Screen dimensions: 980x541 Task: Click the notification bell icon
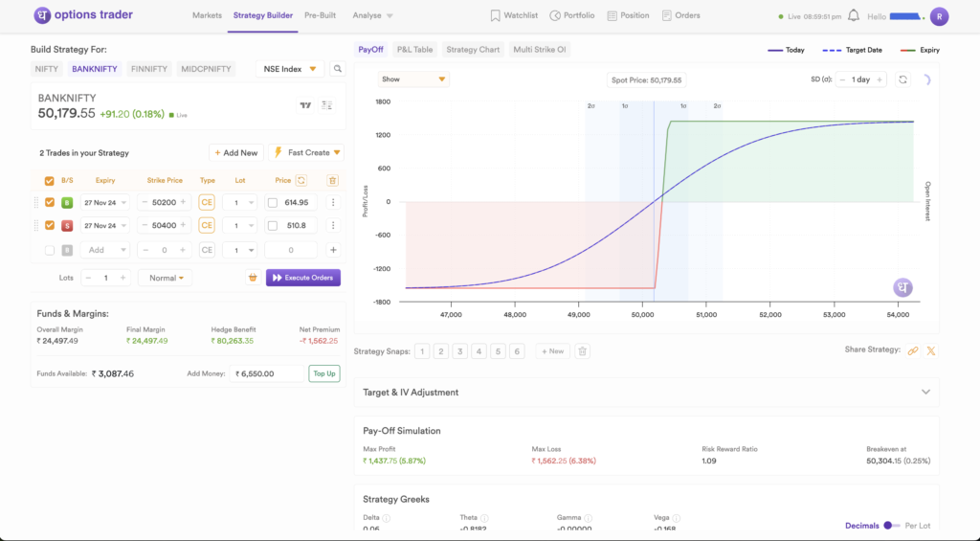click(854, 15)
